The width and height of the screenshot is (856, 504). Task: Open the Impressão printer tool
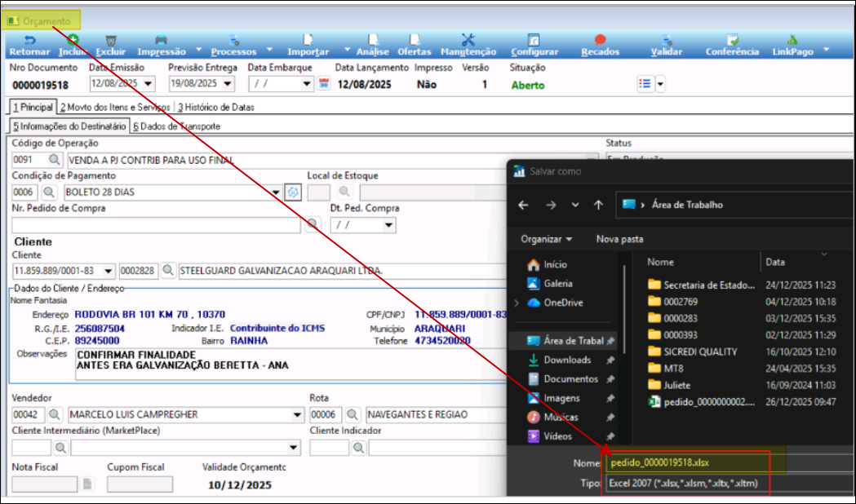tap(161, 41)
